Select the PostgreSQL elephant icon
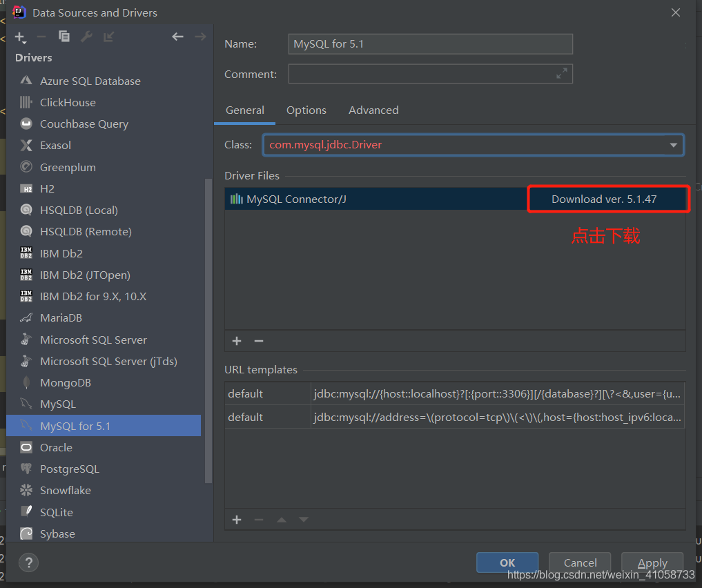Screen dimensions: 702x588 (26, 469)
